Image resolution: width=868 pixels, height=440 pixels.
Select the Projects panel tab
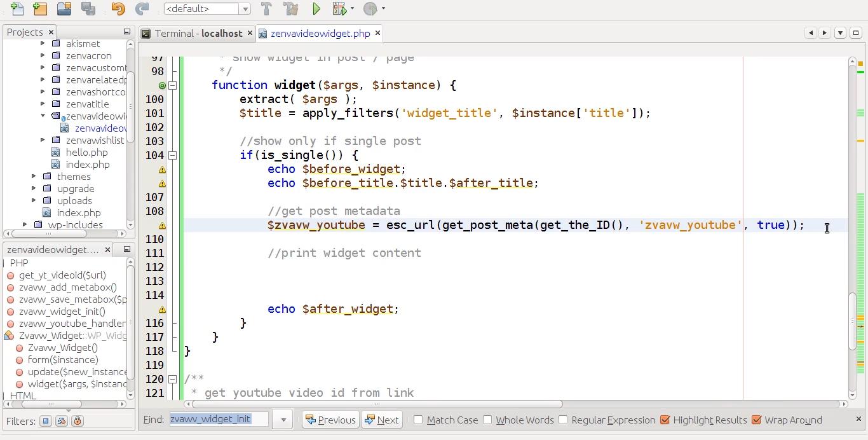pos(25,32)
